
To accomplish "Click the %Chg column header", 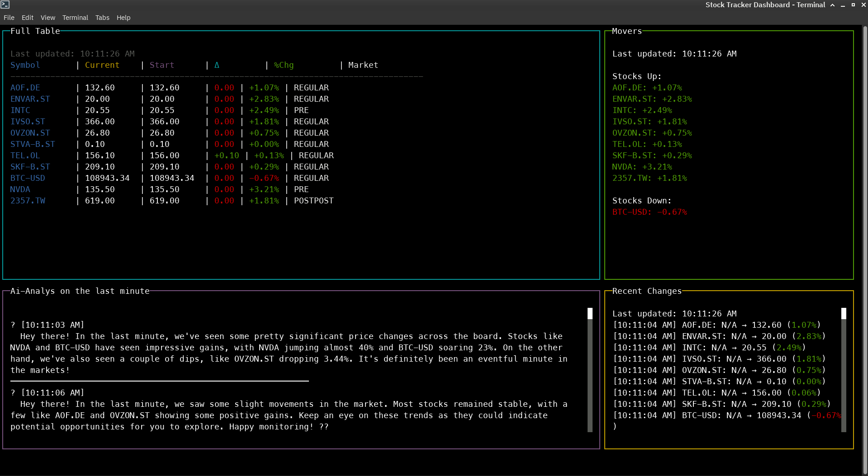I will coord(284,65).
